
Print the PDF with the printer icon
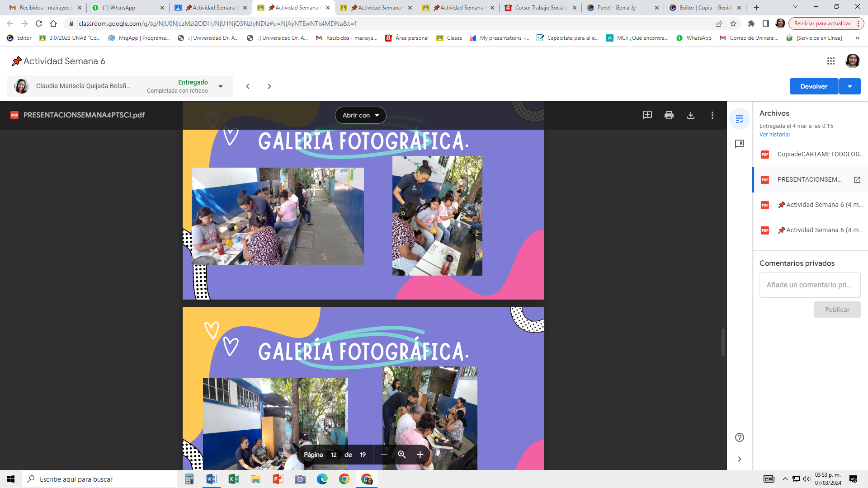[x=669, y=115]
